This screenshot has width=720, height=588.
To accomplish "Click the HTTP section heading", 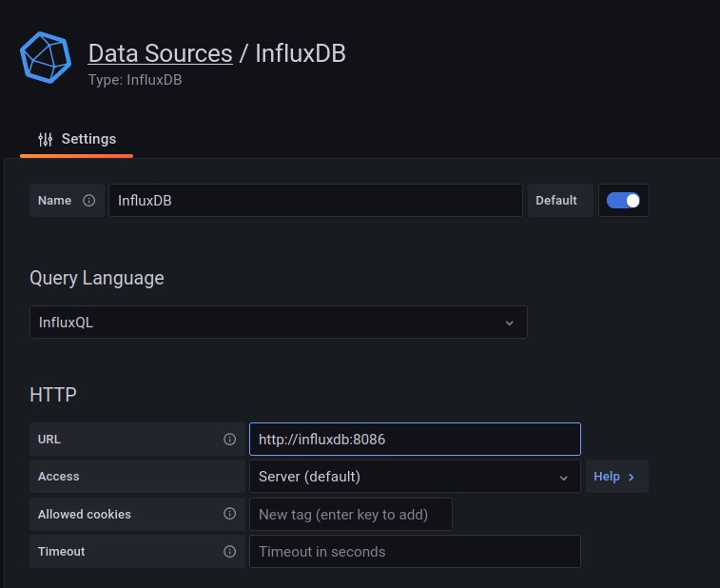I will click(x=53, y=394).
